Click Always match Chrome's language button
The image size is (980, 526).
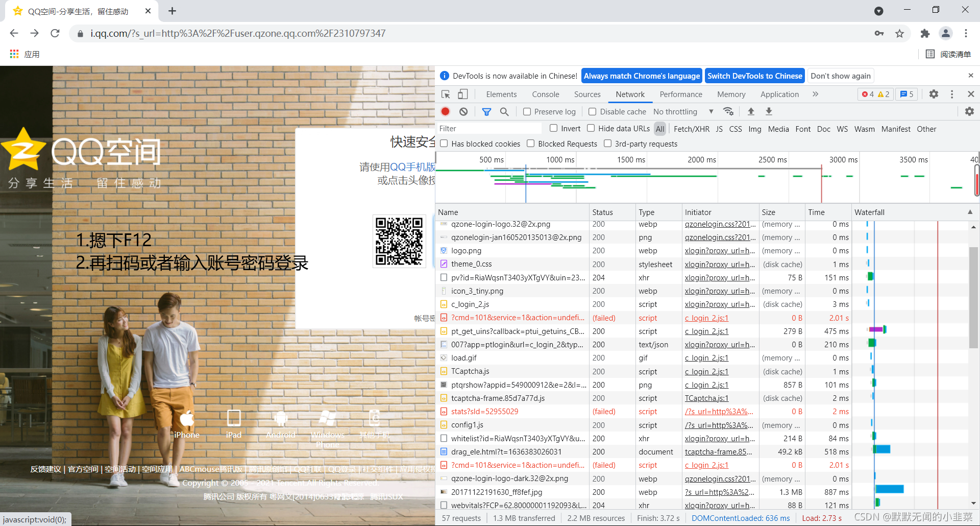642,76
